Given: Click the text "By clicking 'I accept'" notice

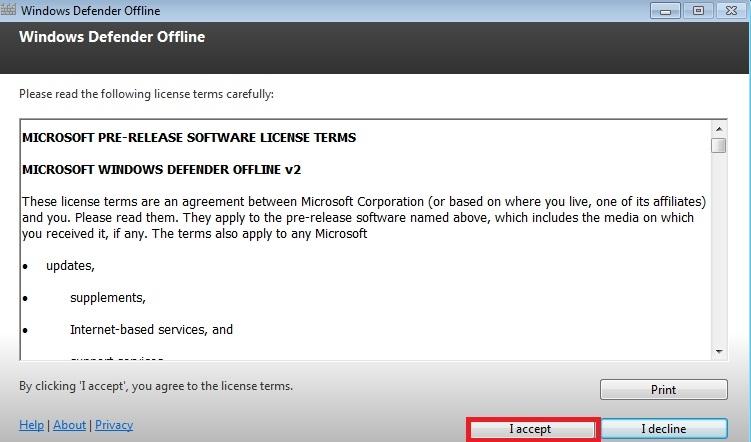Looking at the screenshot, I should 156,386.
